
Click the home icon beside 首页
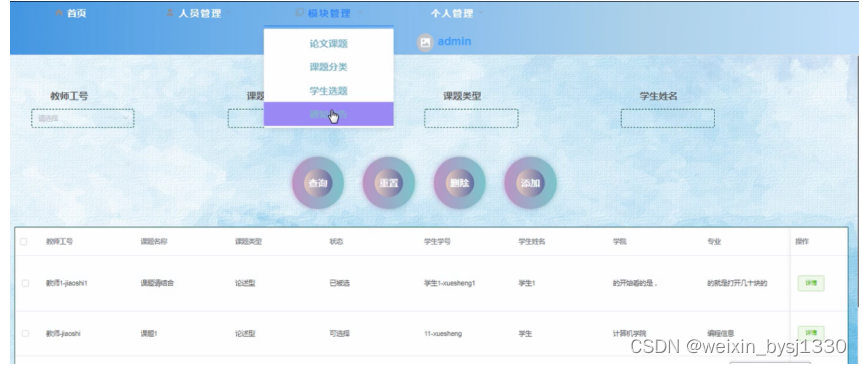pos(59,14)
